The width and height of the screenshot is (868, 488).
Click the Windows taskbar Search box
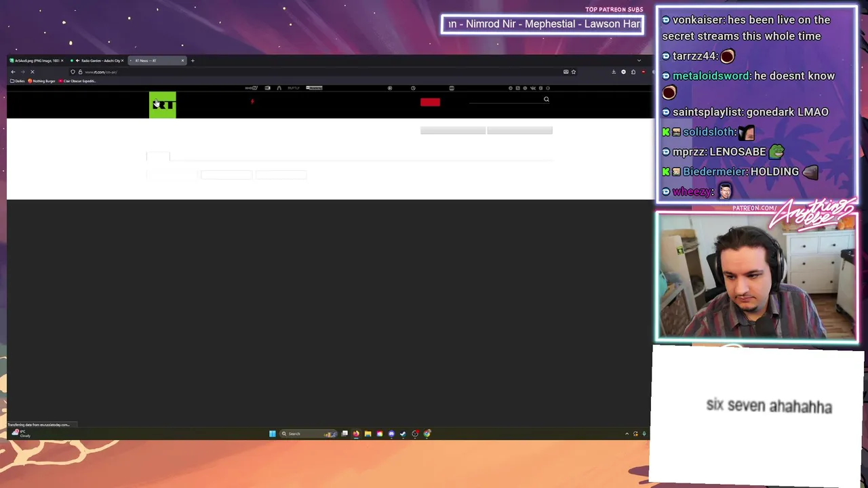pos(309,434)
